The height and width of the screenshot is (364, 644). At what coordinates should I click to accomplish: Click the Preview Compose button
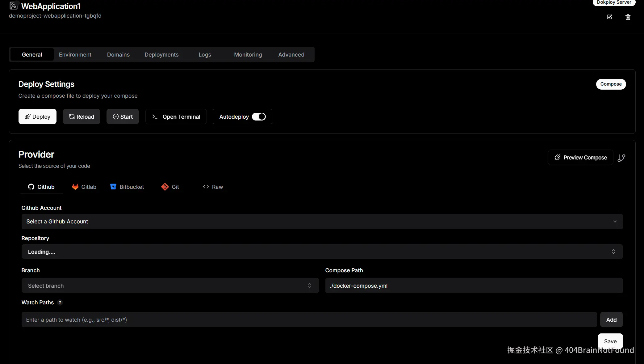(x=580, y=158)
